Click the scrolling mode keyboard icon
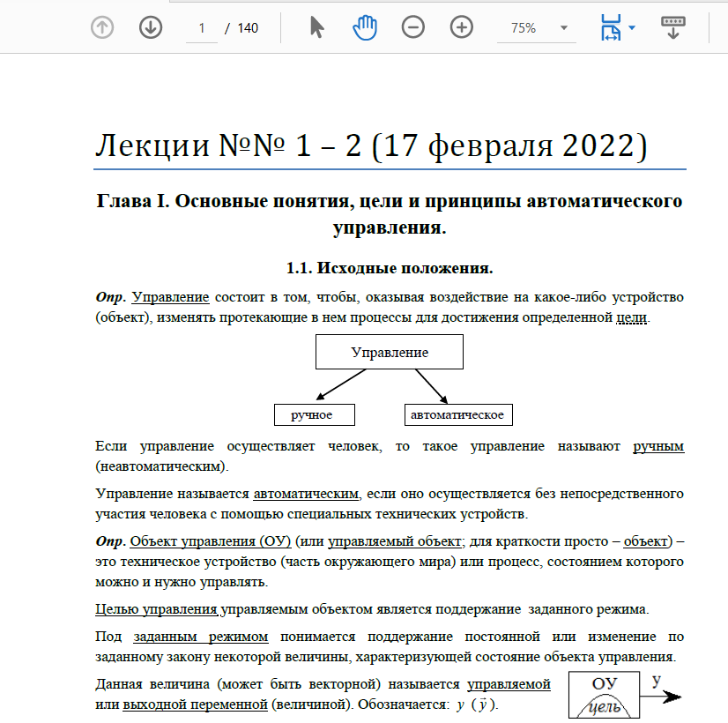The width and height of the screenshot is (728, 723). [672, 27]
